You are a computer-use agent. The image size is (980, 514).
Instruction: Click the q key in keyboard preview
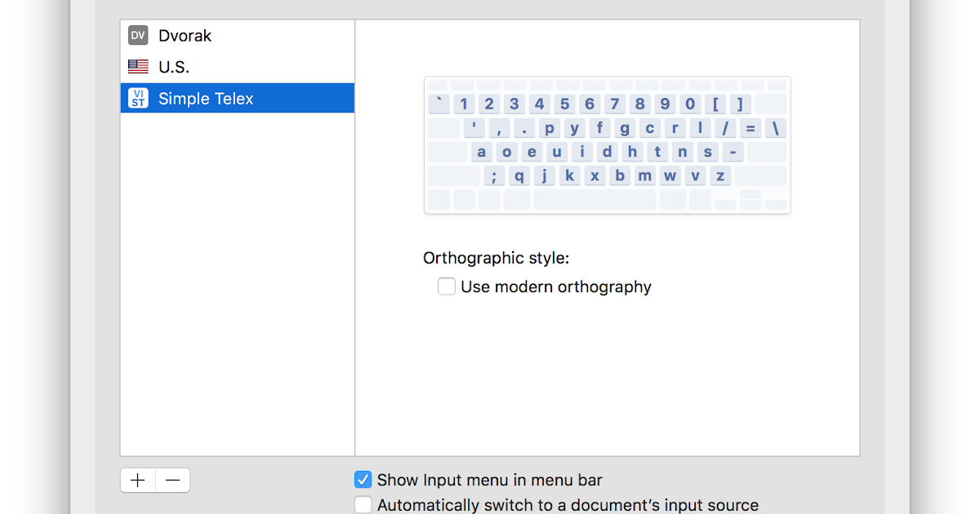coord(519,175)
